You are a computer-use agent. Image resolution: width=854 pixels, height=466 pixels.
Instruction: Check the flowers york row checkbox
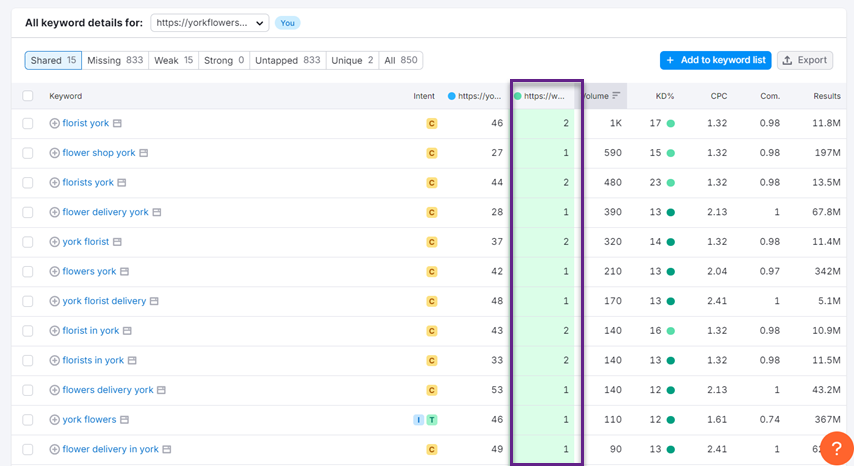pos(28,272)
